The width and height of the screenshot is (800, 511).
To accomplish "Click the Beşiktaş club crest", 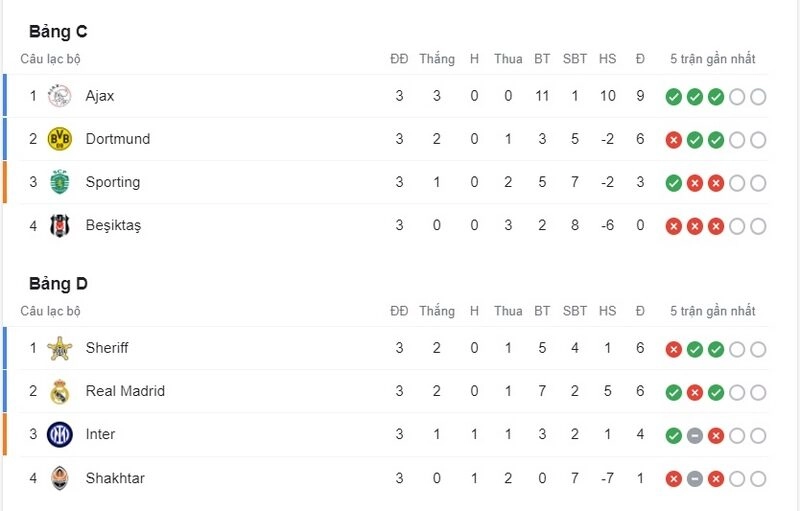I will click(59, 225).
